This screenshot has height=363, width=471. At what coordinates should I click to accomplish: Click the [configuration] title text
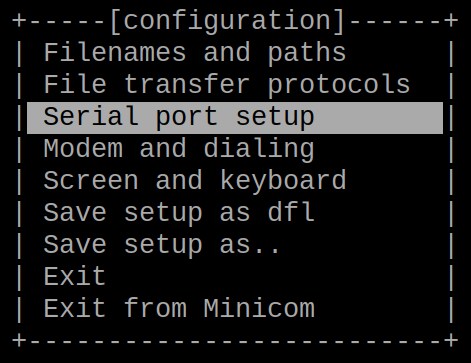[227, 21]
